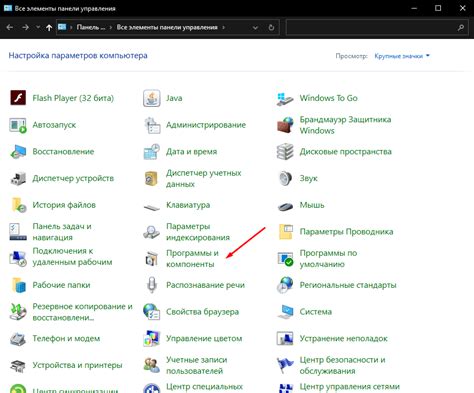The image size is (474, 393).
Task: Open the Резервное копирование и восстановление icon
Action: click(18, 312)
